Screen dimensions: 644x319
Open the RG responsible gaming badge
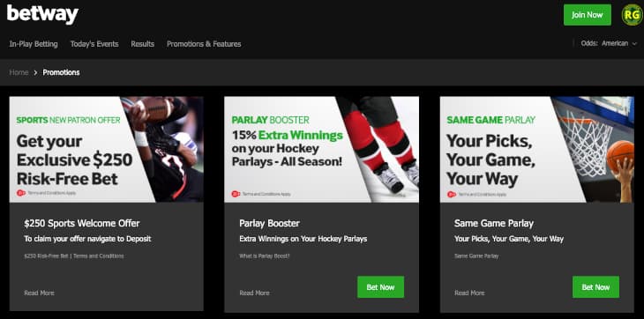[x=632, y=15]
